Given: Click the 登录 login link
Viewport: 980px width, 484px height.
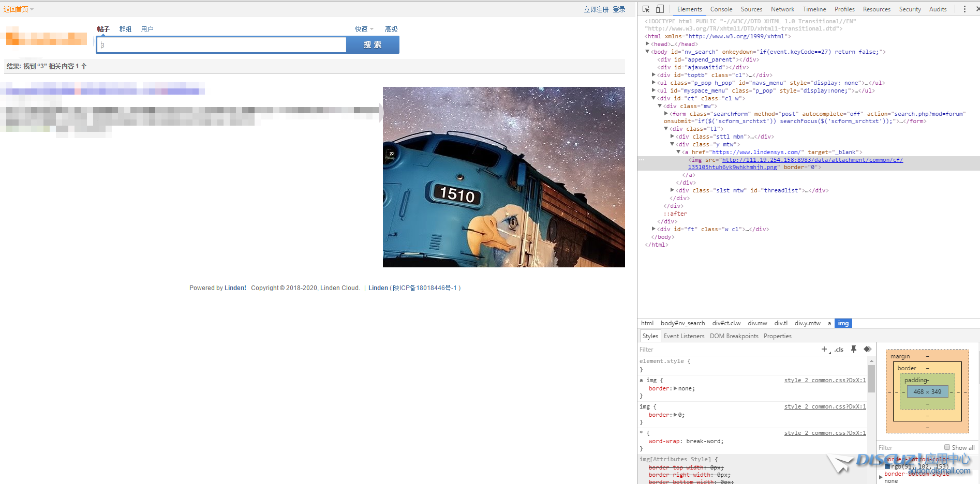Looking at the screenshot, I should 619,9.
